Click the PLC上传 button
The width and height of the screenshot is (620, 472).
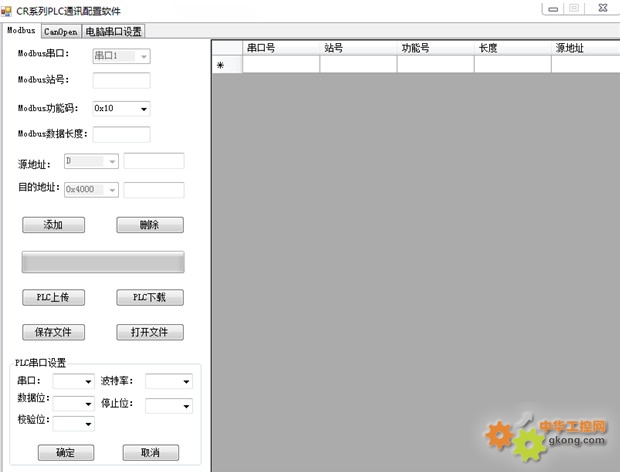pyautogui.click(x=53, y=297)
